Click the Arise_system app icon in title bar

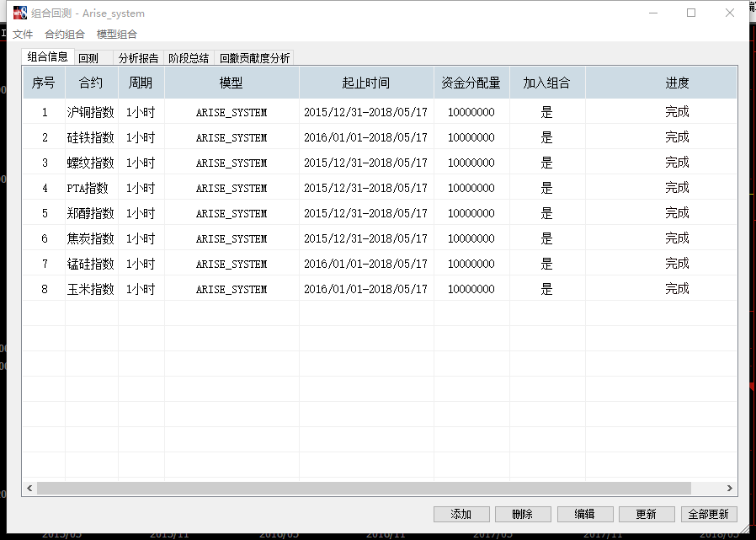pos(20,13)
